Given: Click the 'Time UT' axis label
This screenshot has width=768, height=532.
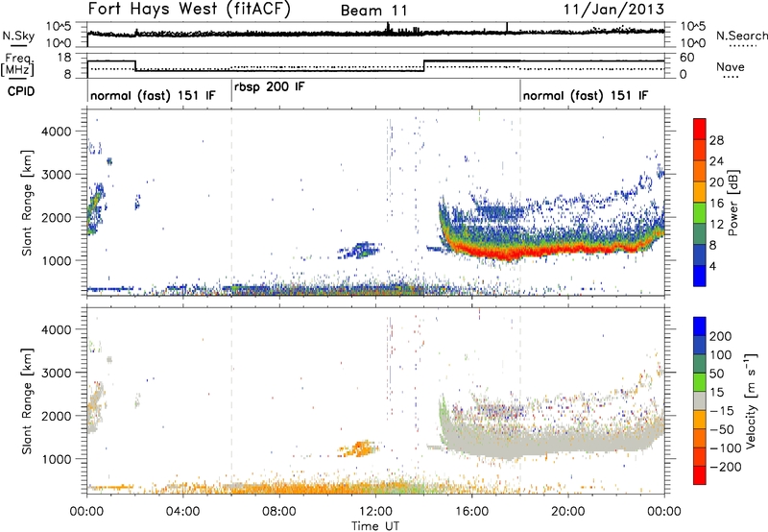Looking at the screenshot, I should point(375,526).
